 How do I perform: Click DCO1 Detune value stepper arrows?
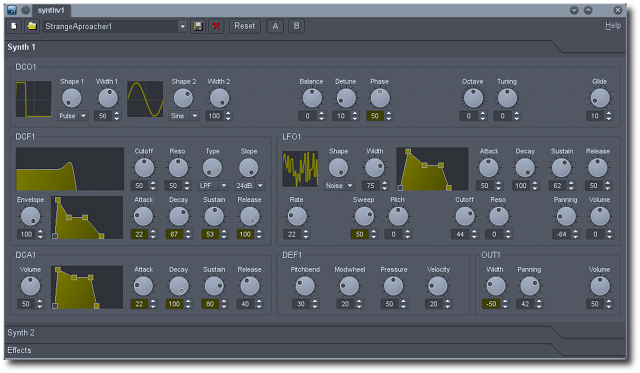(x=355, y=116)
